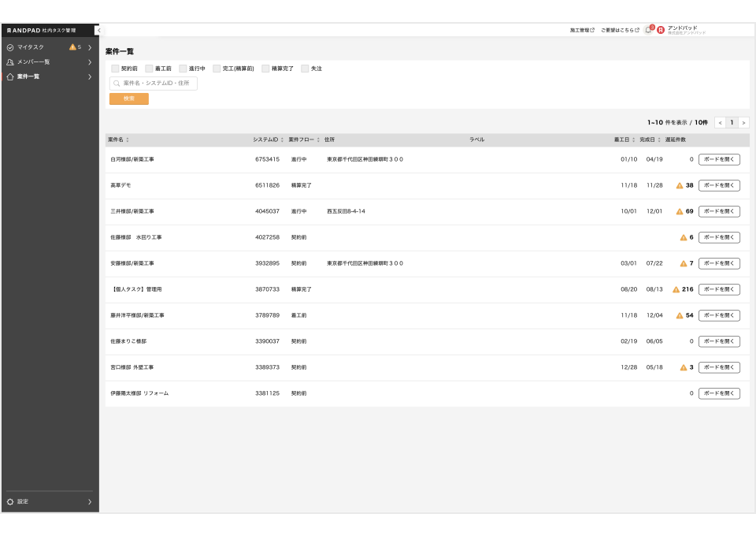Click the 設定 gear icon
This screenshot has height=536, width=756.
tap(10, 502)
